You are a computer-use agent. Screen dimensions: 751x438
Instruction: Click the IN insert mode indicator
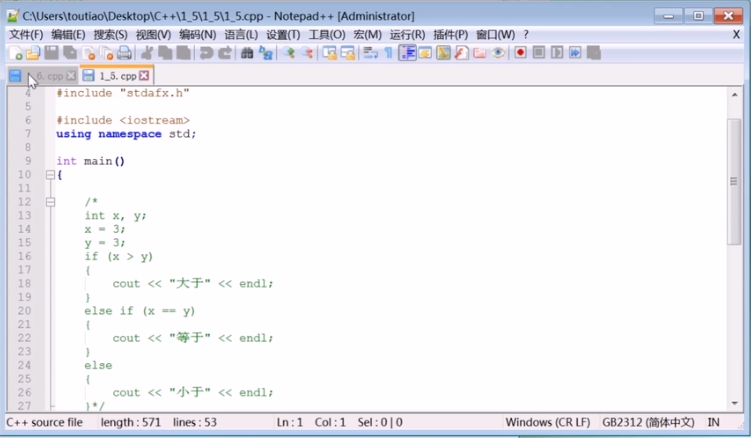tap(714, 422)
